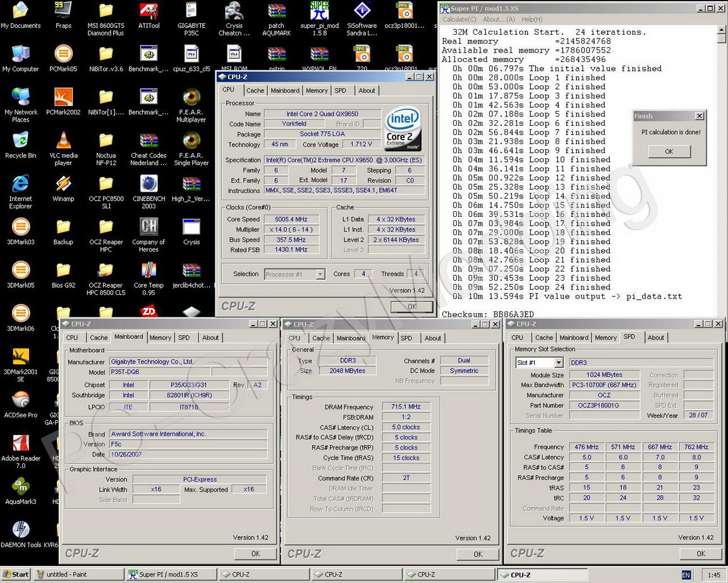
Task: Click OK in CPU-Z SPD window
Action: pyautogui.click(x=701, y=554)
